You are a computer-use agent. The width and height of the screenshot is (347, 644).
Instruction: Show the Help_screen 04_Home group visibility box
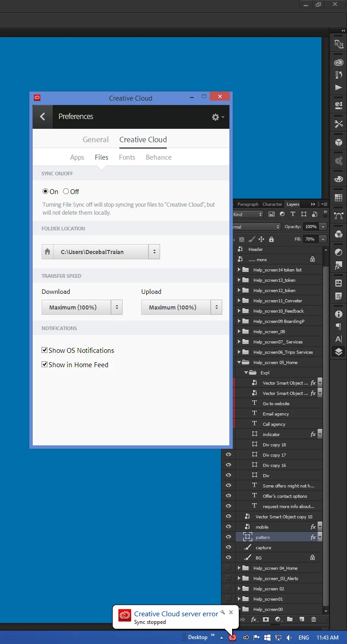point(229,568)
